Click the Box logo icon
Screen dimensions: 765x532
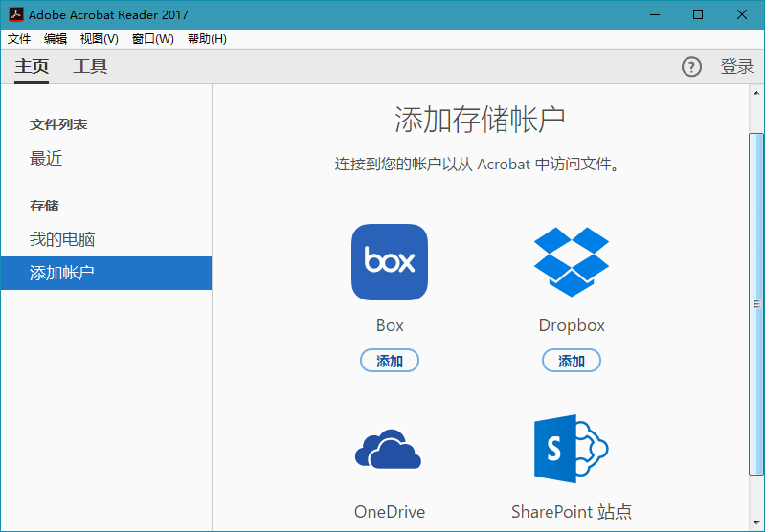click(x=390, y=262)
